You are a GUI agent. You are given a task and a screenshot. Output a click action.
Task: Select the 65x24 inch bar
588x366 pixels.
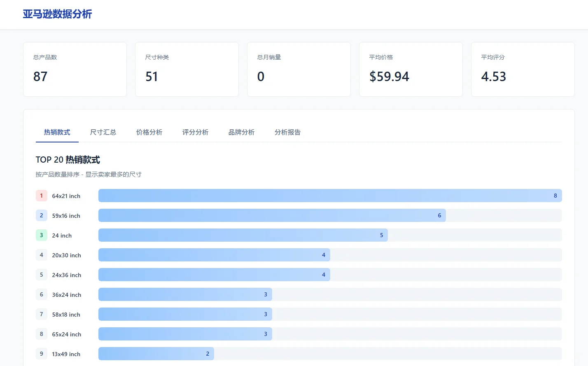click(185, 334)
